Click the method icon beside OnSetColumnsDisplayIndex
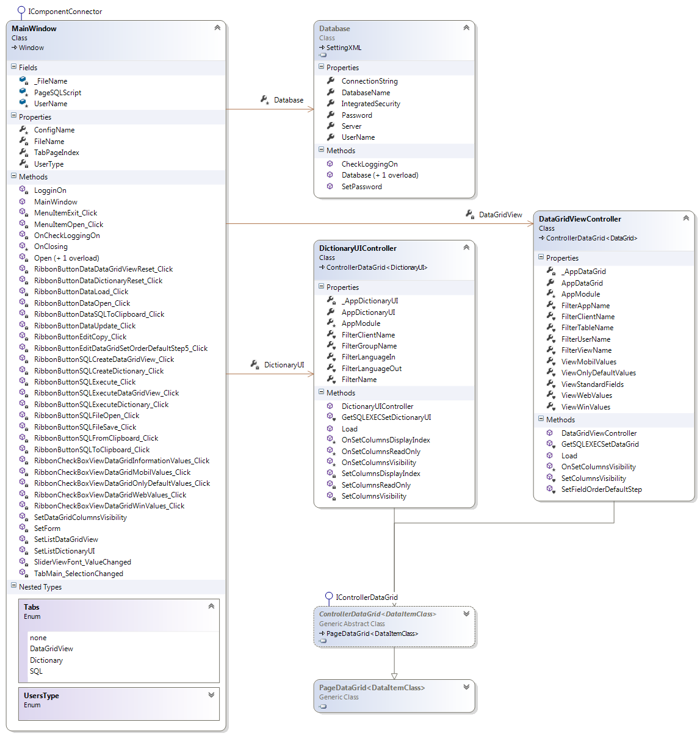The height and width of the screenshot is (736, 700). pyautogui.click(x=331, y=439)
